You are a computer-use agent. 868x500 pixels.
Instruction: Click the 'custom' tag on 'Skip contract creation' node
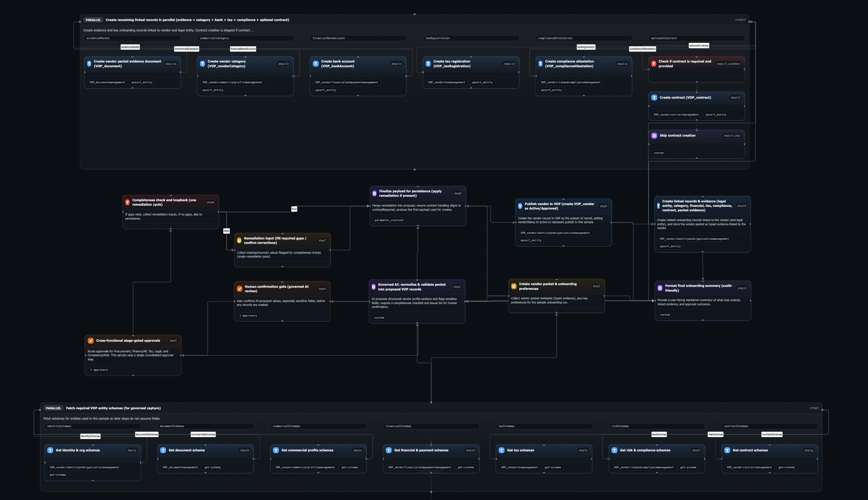click(x=658, y=153)
